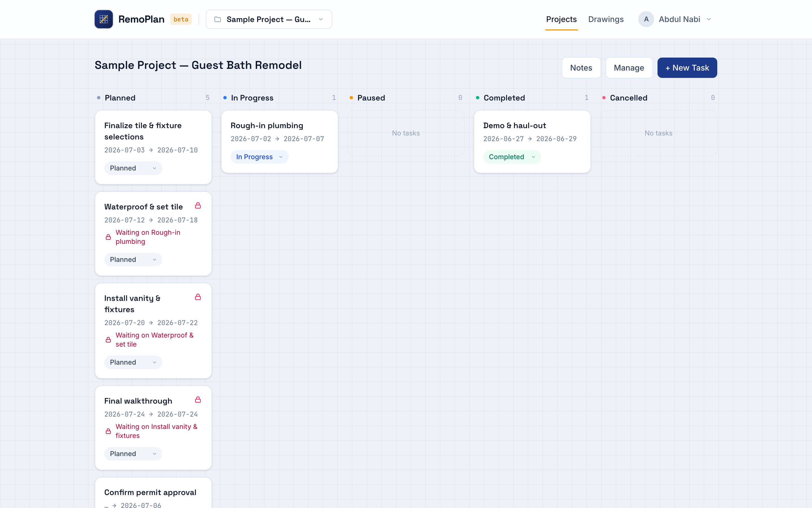Click the folder icon in project selector
812x508 pixels.
217,19
